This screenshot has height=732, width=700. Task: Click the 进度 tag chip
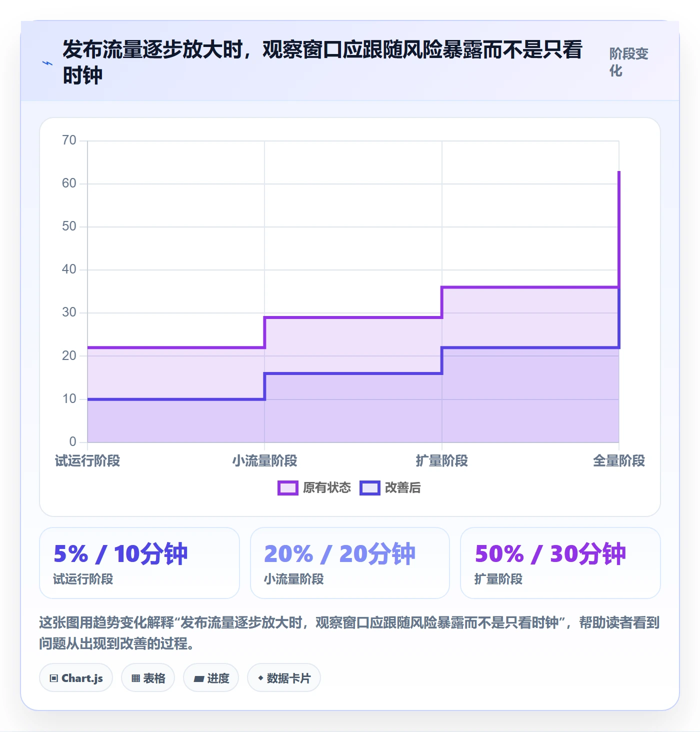tap(211, 678)
